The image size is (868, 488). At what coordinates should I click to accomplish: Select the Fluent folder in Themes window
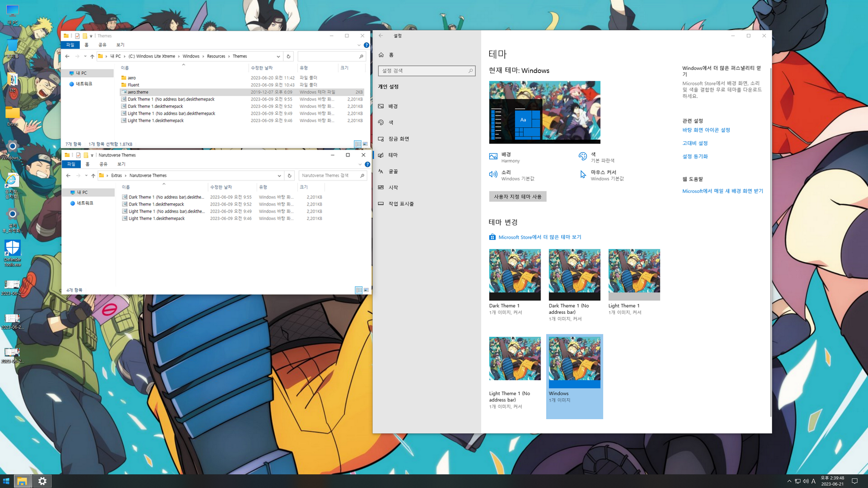pos(134,85)
